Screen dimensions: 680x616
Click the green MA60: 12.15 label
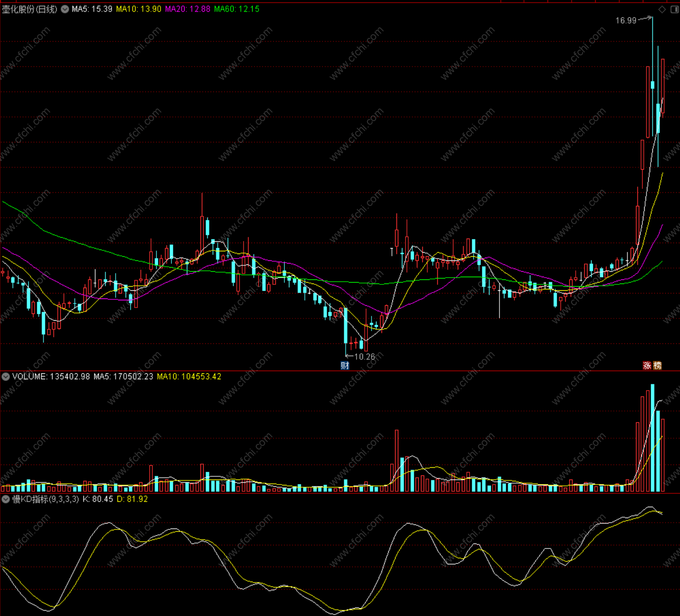pos(237,9)
